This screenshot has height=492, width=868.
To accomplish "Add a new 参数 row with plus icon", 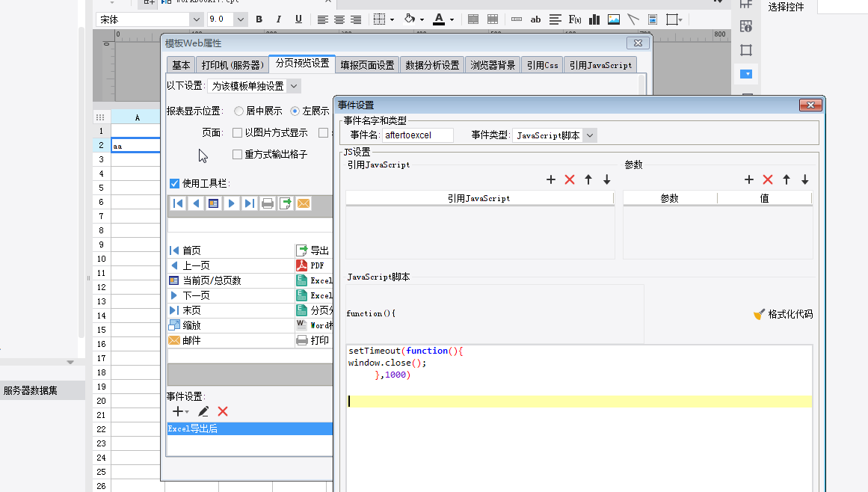I will [x=749, y=179].
